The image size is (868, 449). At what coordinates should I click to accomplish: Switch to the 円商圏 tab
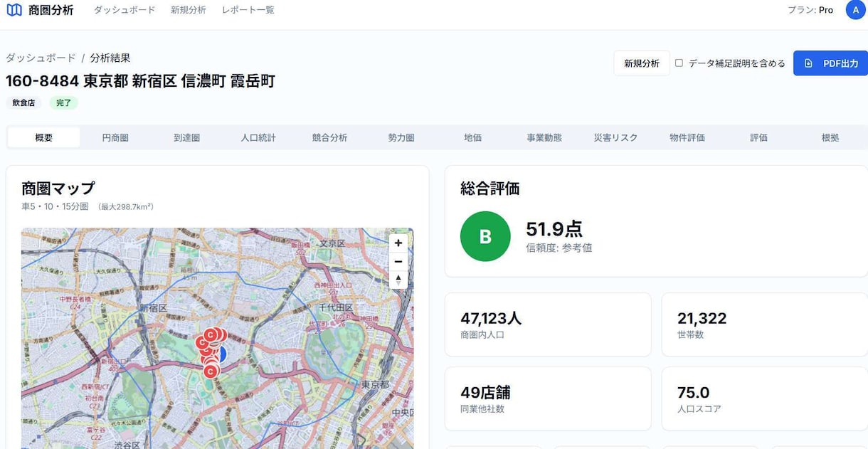click(x=115, y=137)
